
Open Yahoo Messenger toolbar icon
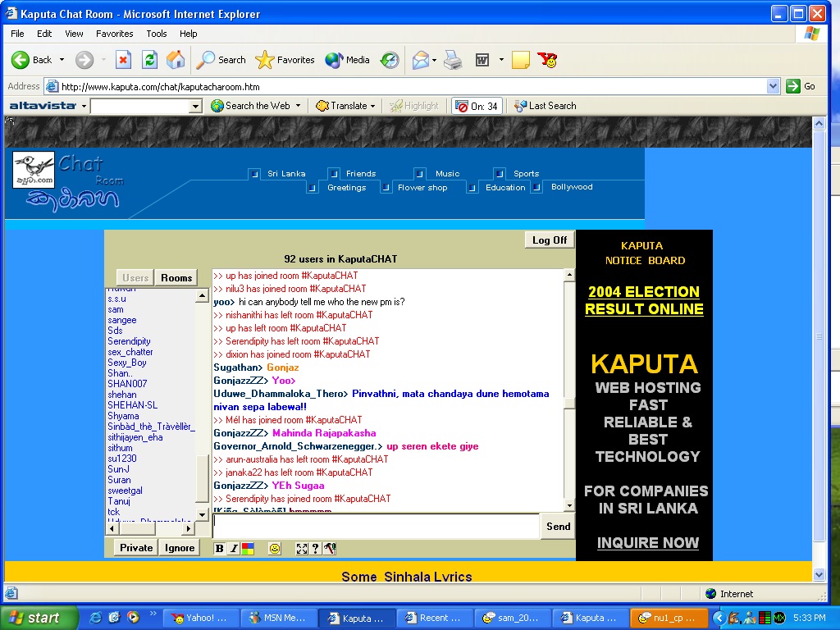coord(547,60)
